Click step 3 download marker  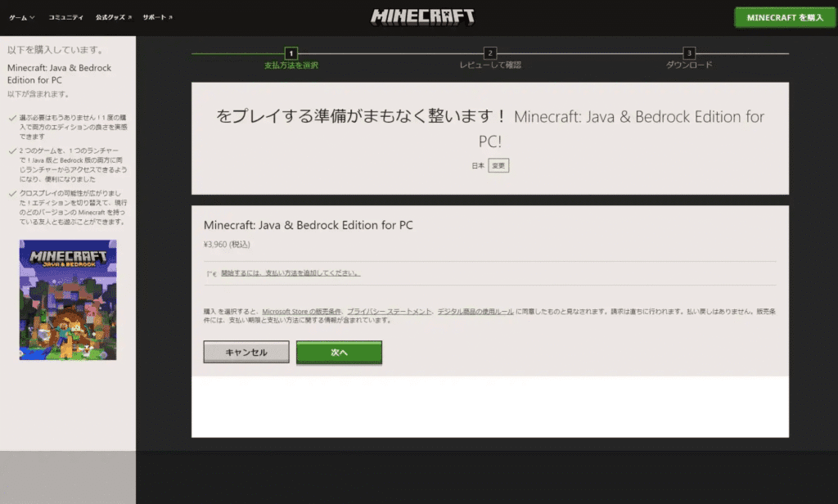click(688, 52)
